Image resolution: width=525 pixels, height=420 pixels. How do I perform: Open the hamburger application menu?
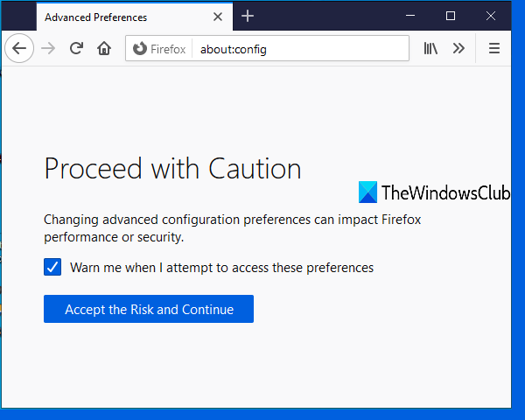[494, 49]
